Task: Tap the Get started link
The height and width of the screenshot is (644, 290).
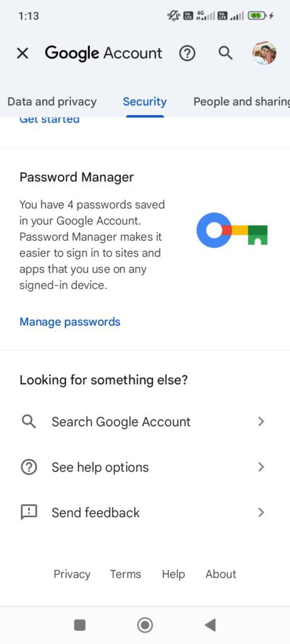Action: 49,120
